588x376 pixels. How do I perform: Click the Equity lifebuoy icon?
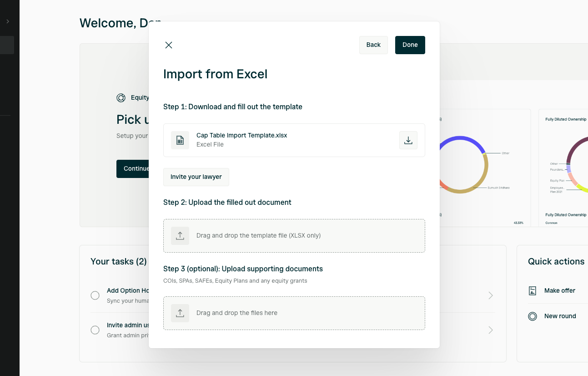(x=121, y=97)
